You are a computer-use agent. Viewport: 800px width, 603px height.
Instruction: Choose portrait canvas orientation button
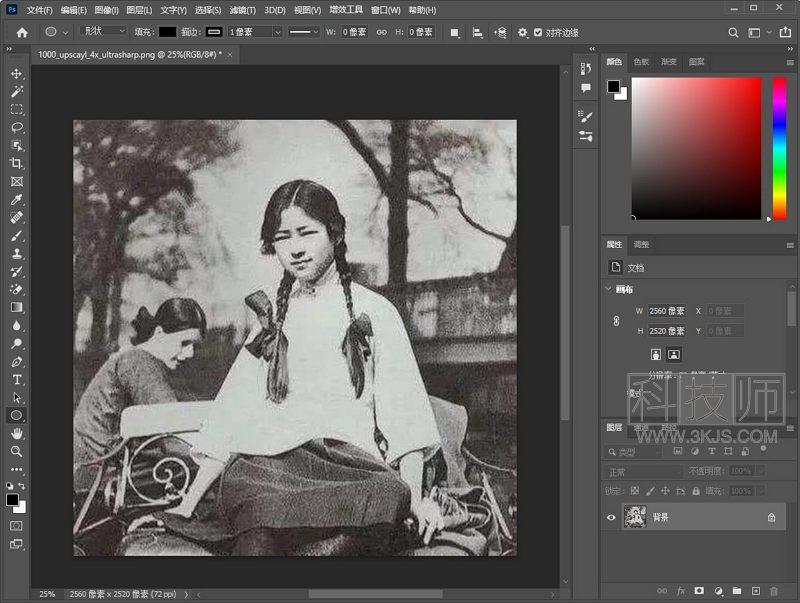tap(656, 354)
